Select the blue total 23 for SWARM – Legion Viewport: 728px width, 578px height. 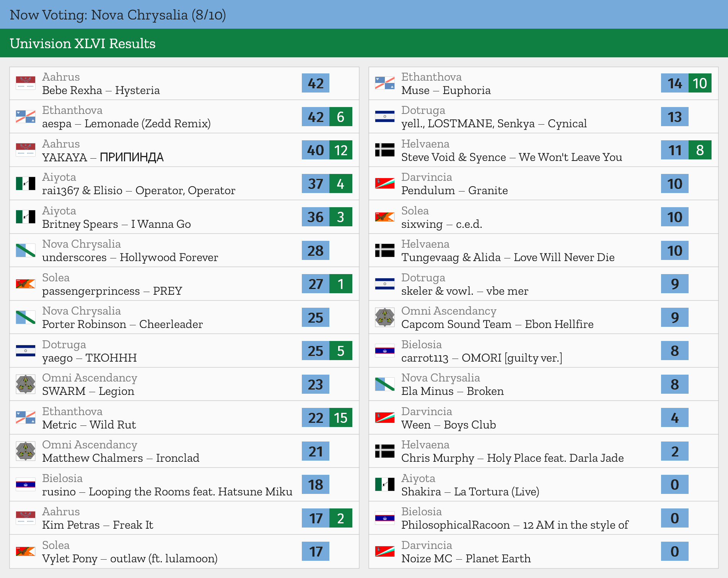pos(316,384)
